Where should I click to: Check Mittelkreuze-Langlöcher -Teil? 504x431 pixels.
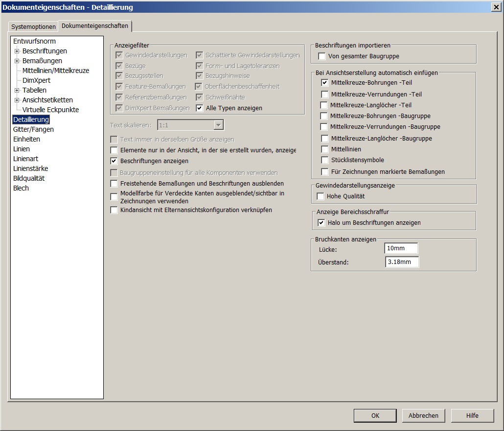[x=324, y=105]
